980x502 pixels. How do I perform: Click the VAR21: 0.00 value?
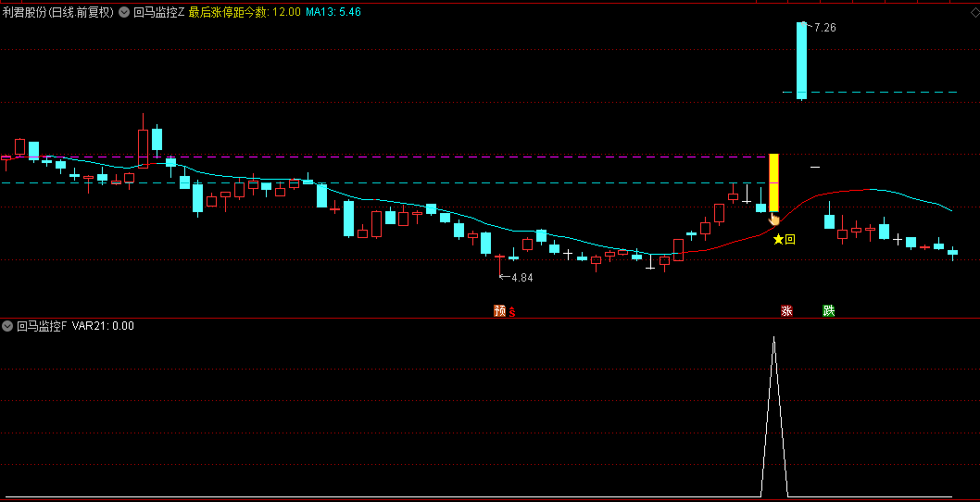tap(103, 326)
